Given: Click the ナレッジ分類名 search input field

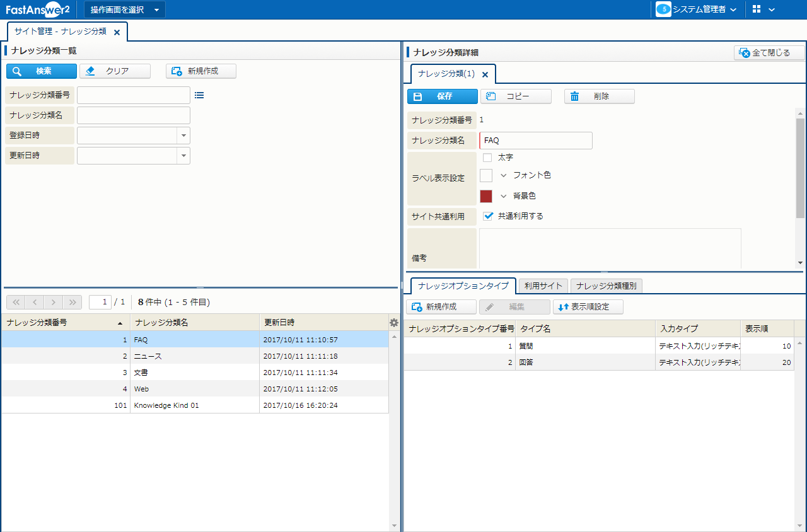Looking at the screenshot, I should [133, 115].
